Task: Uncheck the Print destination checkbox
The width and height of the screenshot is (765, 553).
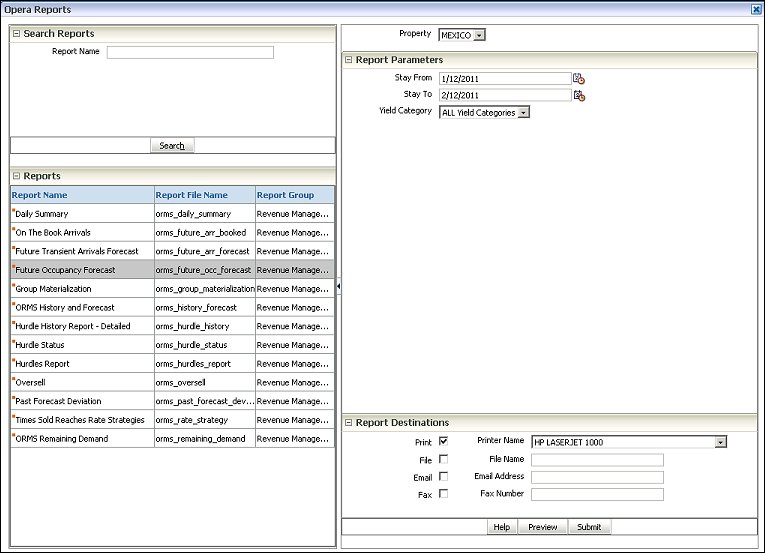Action: [443, 441]
